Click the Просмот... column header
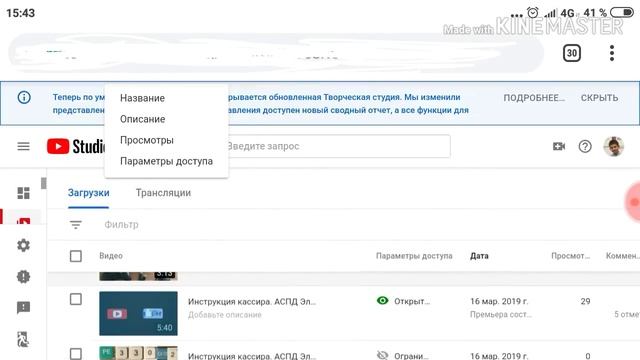This screenshot has height=360, width=640. [571, 256]
